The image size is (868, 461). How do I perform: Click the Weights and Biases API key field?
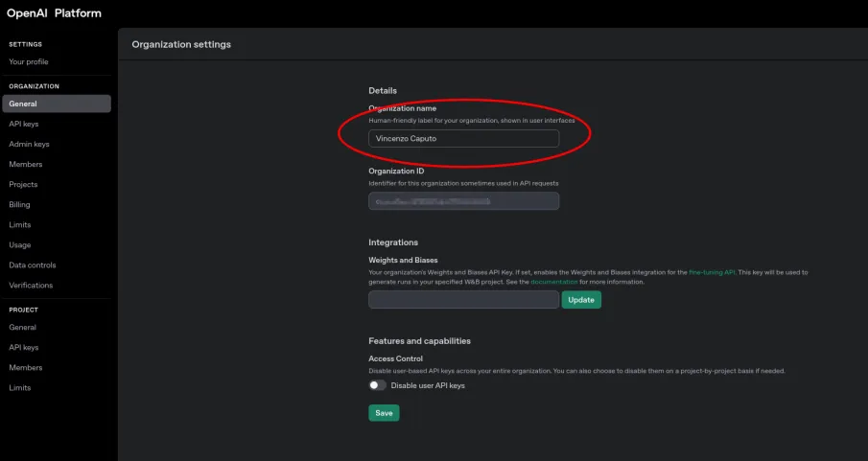[464, 299]
